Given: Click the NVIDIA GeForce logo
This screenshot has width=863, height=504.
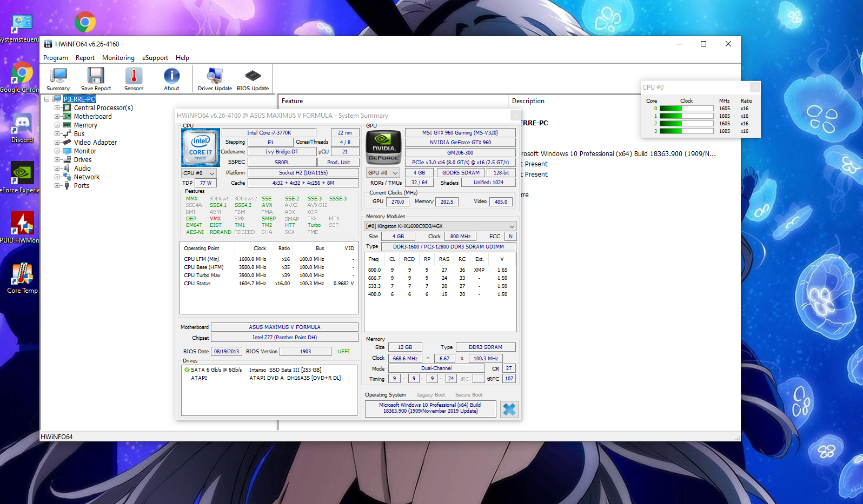Looking at the screenshot, I should [383, 147].
